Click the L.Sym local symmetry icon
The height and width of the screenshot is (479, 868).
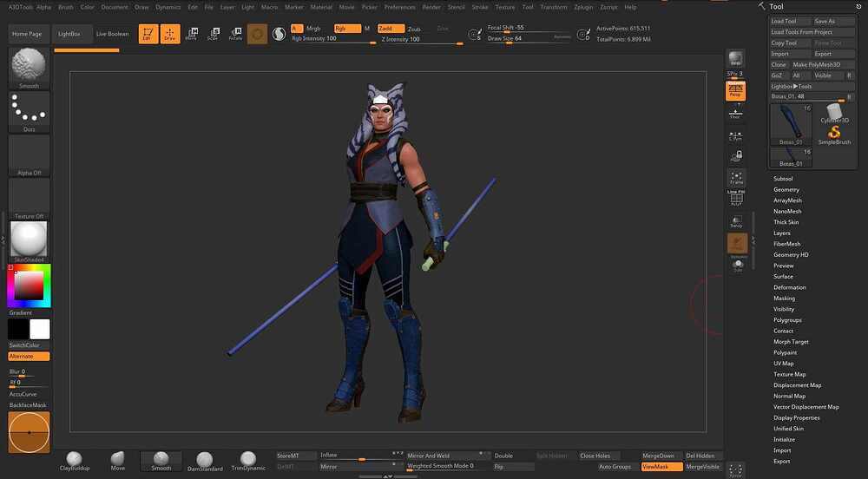[736, 135]
